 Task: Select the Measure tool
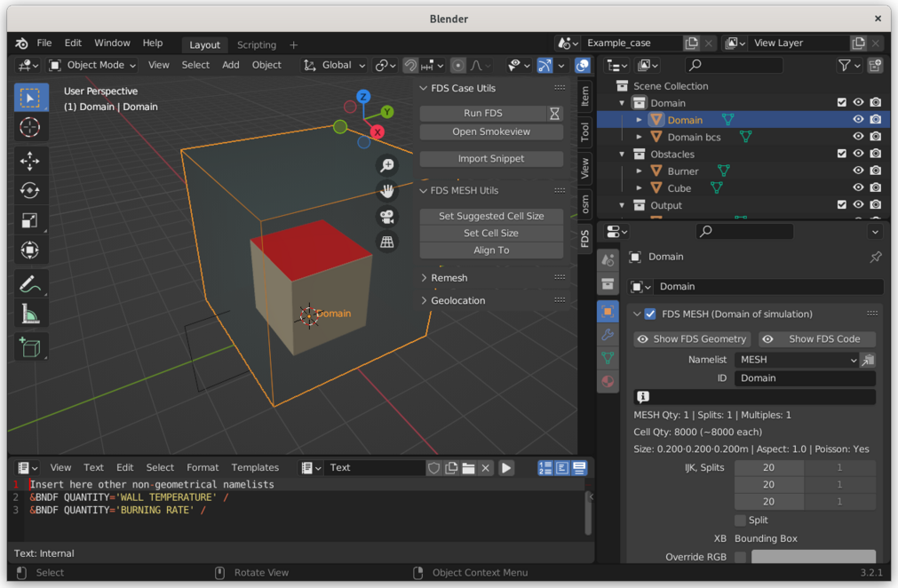coord(30,314)
